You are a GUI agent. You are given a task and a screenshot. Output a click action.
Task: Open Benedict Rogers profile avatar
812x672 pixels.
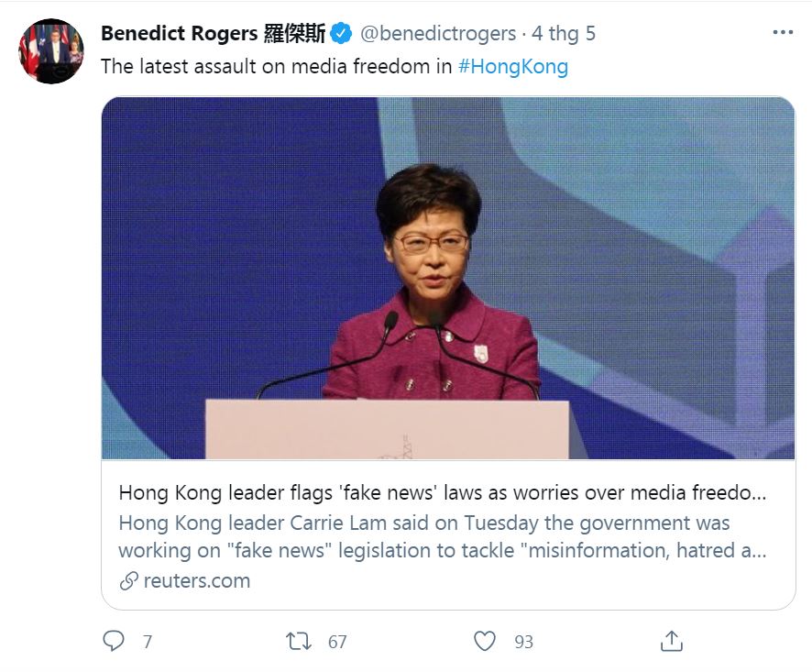tap(51, 51)
